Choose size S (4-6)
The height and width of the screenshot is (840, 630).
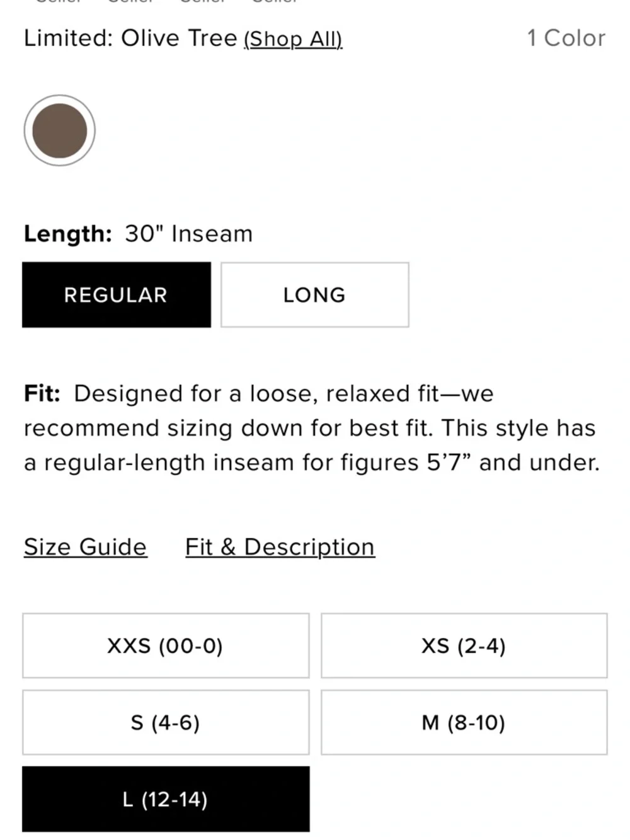point(166,723)
